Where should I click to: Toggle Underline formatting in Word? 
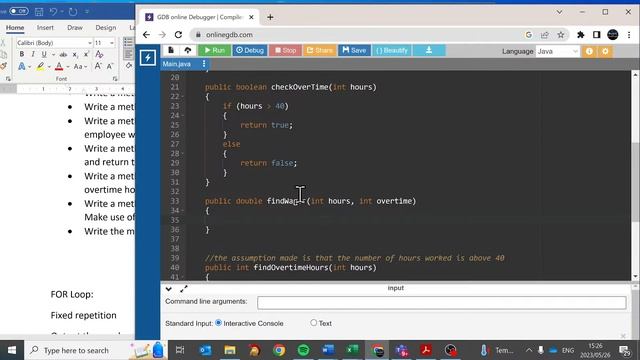click(x=44, y=54)
